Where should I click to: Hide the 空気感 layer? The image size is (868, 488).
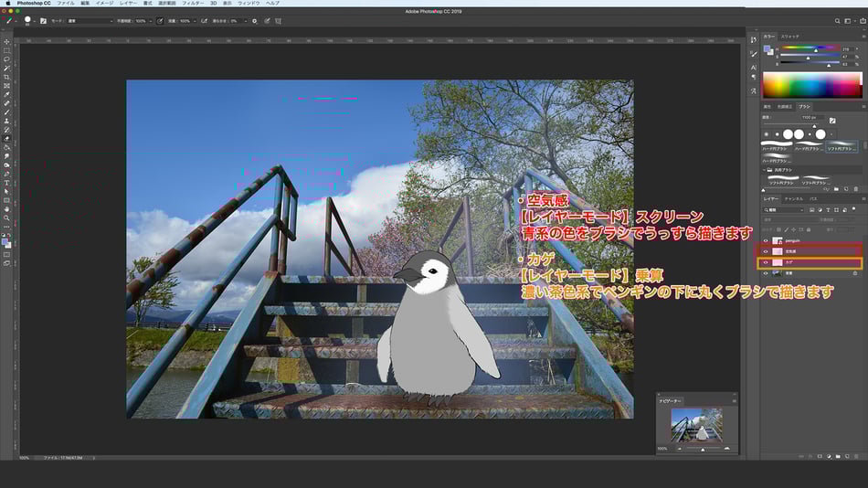pos(766,250)
